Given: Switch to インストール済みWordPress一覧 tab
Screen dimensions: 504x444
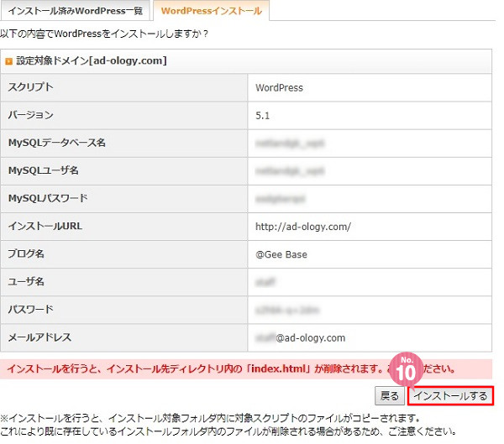Looking at the screenshot, I should (76, 11).
